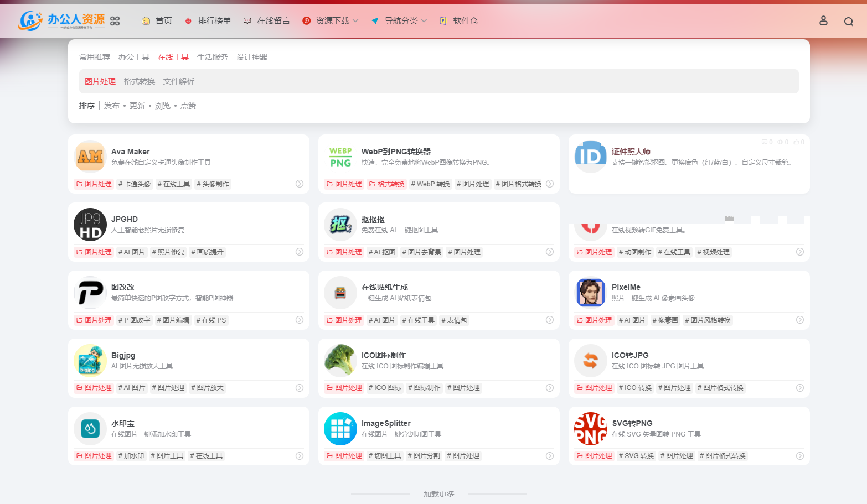Click the # 加水印 tag
The width and height of the screenshot is (867, 504).
pyautogui.click(x=131, y=456)
